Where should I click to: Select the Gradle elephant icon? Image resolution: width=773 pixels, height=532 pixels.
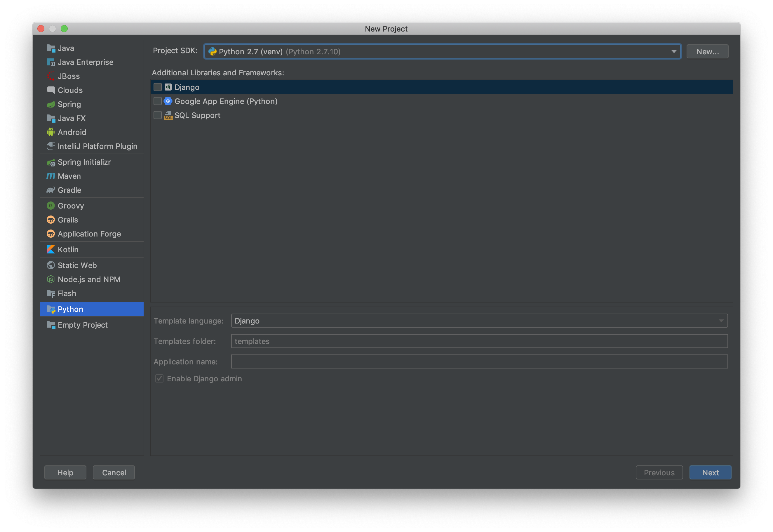point(51,190)
